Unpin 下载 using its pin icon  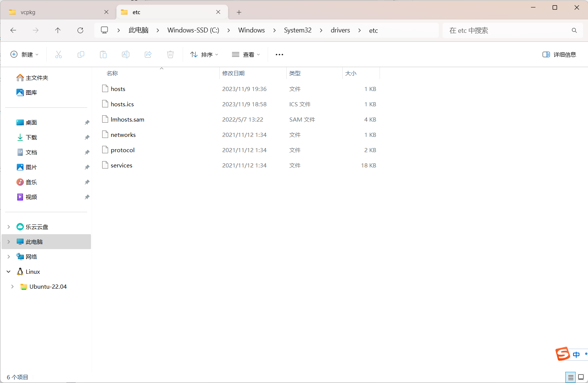pyautogui.click(x=87, y=137)
